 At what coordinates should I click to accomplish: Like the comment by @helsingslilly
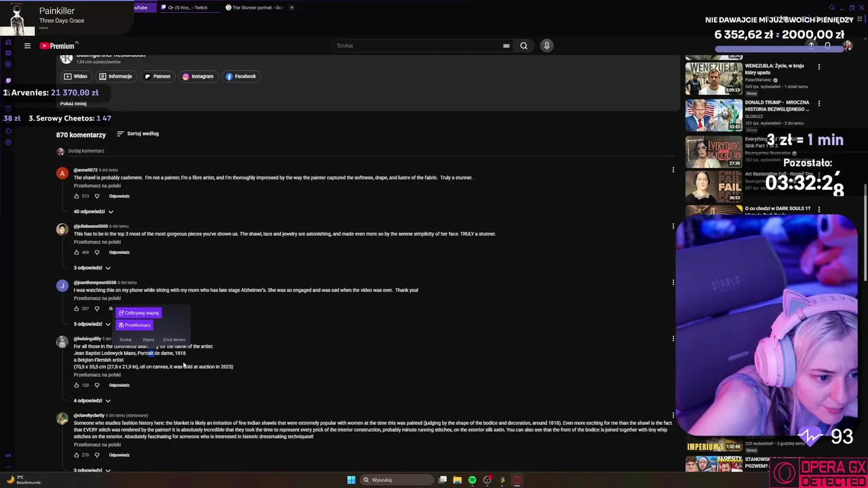coord(77,385)
